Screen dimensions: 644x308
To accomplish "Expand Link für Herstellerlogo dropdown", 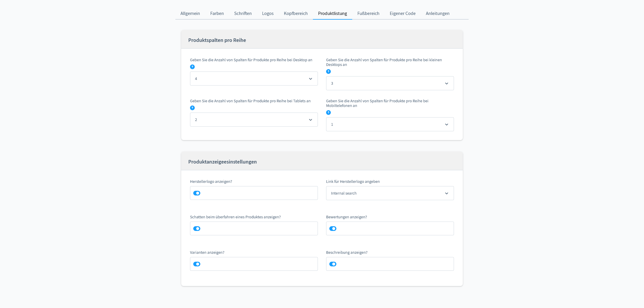I will coord(390,193).
